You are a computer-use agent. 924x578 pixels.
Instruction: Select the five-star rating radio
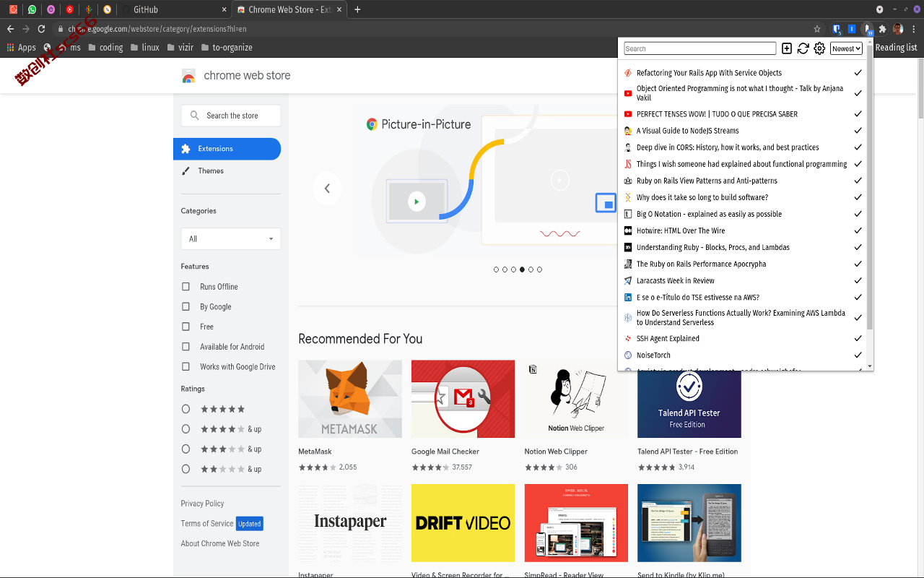point(186,409)
